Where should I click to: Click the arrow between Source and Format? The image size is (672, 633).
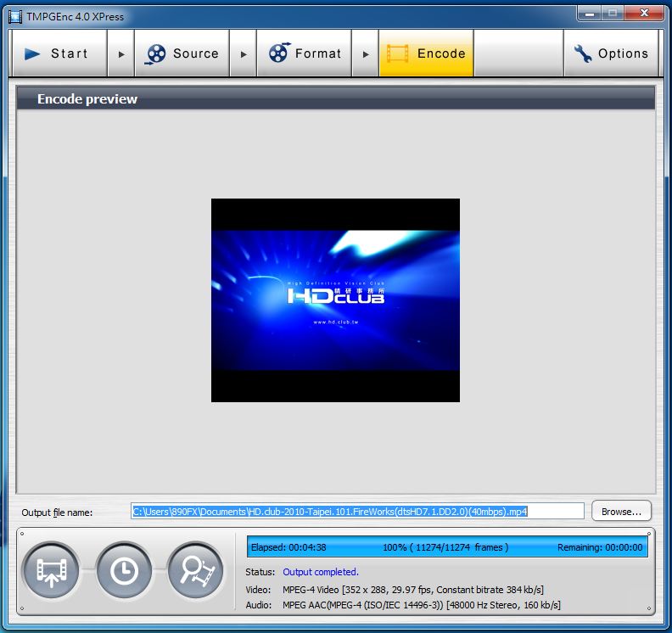[244, 53]
